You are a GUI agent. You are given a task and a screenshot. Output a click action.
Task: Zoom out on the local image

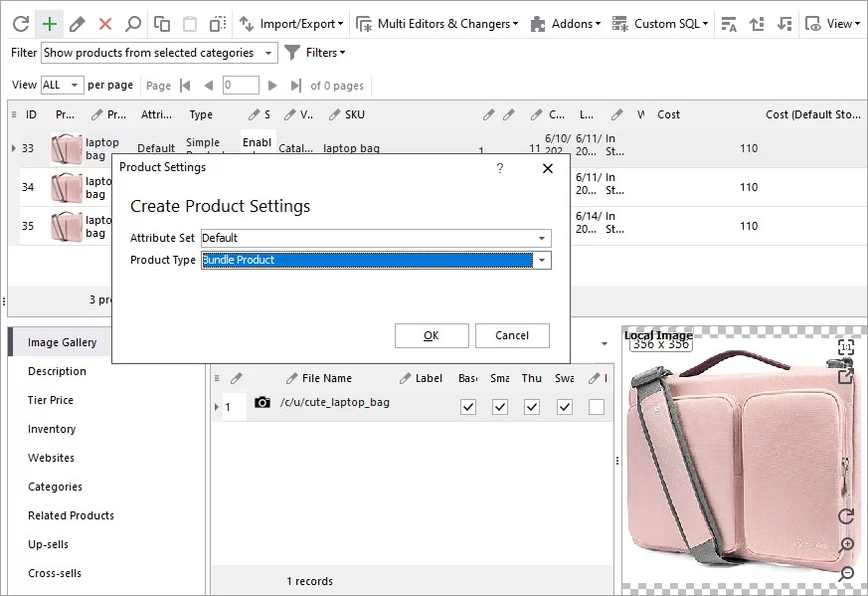[846, 574]
